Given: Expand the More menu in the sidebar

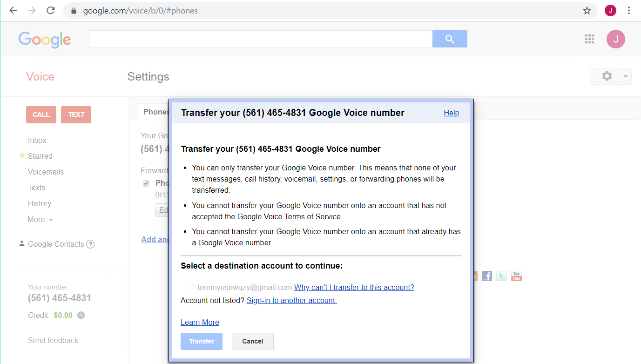Looking at the screenshot, I should 40,219.
